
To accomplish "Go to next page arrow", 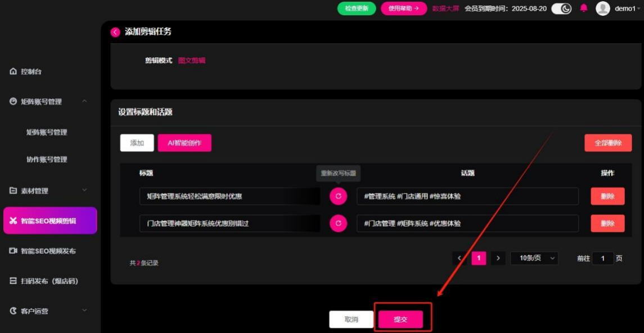I will click(498, 258).
